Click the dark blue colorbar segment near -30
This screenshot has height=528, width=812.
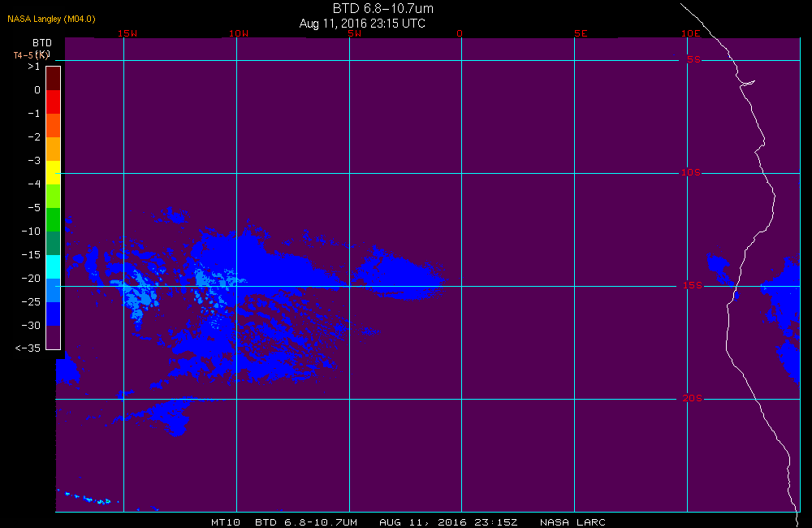point(54,314)
